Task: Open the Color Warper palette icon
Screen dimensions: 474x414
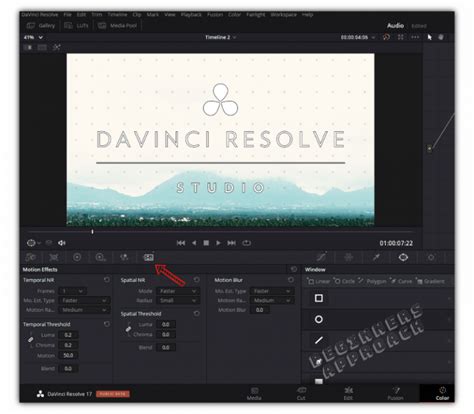Action: [349, 257]
